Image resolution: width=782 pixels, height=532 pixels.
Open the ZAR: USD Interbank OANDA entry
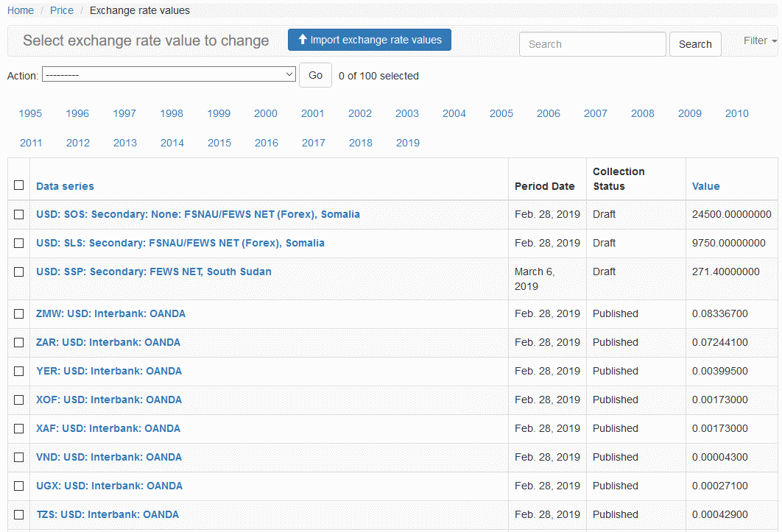tap(108, 342)
